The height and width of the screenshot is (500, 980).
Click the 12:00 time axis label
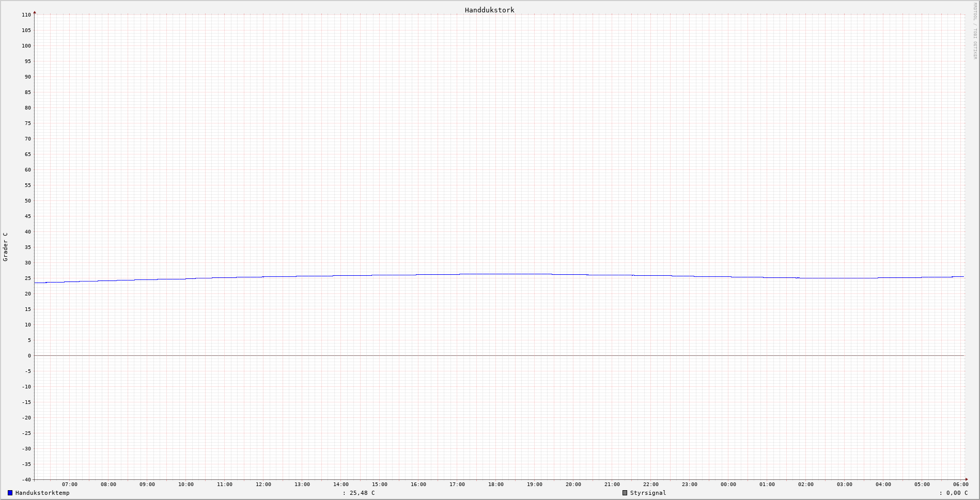click(x=263, y=485)
